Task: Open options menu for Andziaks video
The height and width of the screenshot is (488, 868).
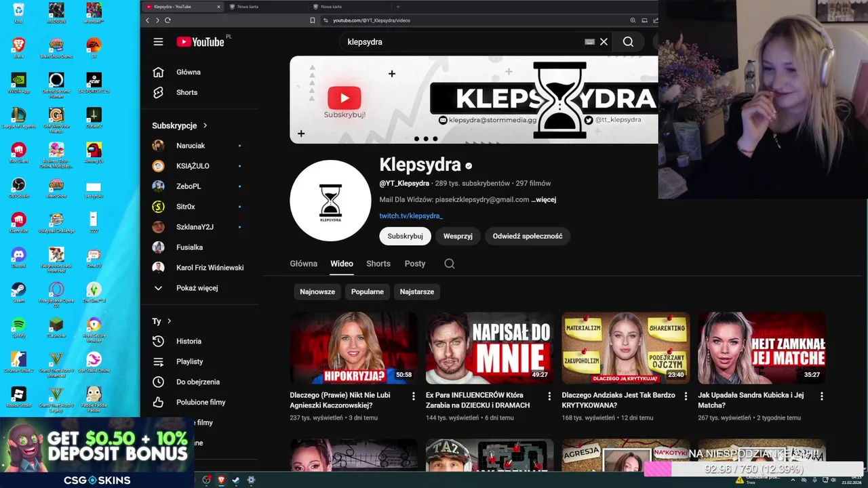Action: click(x=686, y=396)
